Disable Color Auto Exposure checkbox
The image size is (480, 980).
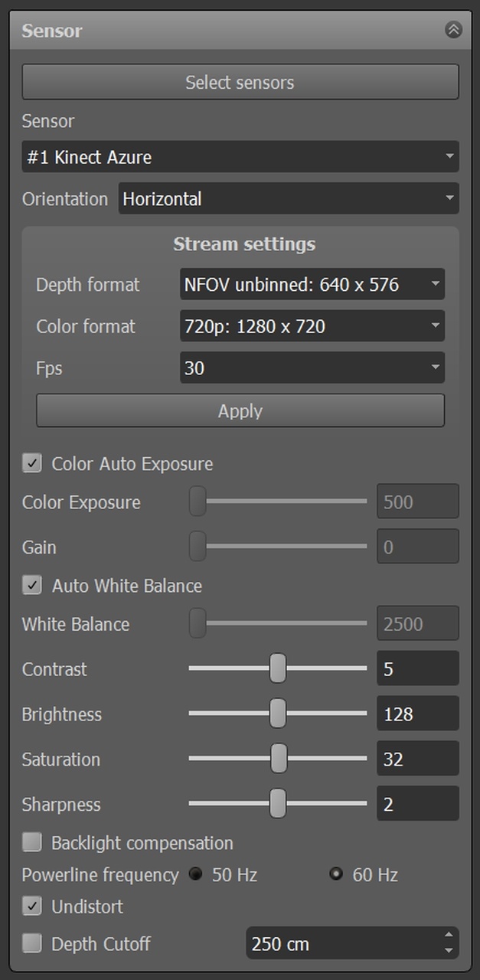[32, 463]
